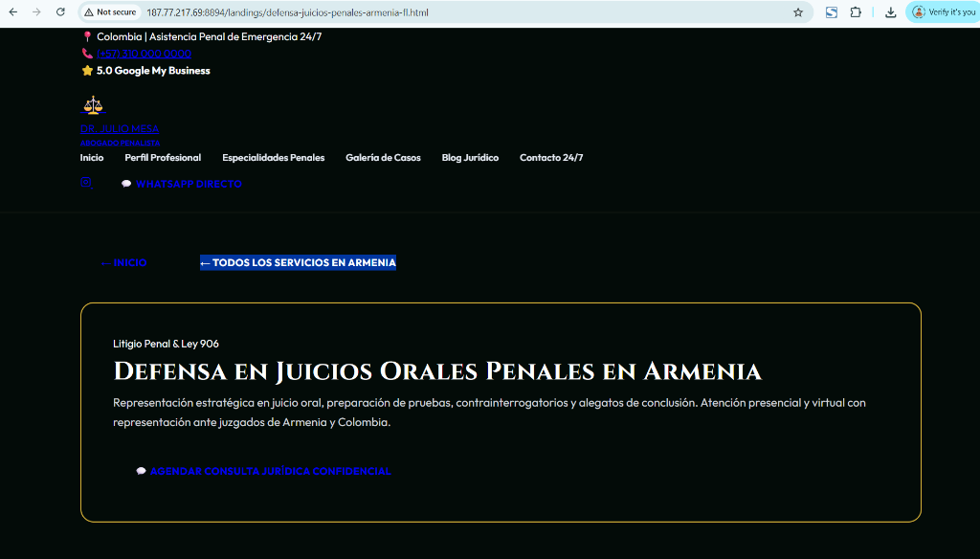Open Galería de Casos menu item
Image resolution: width=980 pixels, height=559 pixels.
click(383, 158)
